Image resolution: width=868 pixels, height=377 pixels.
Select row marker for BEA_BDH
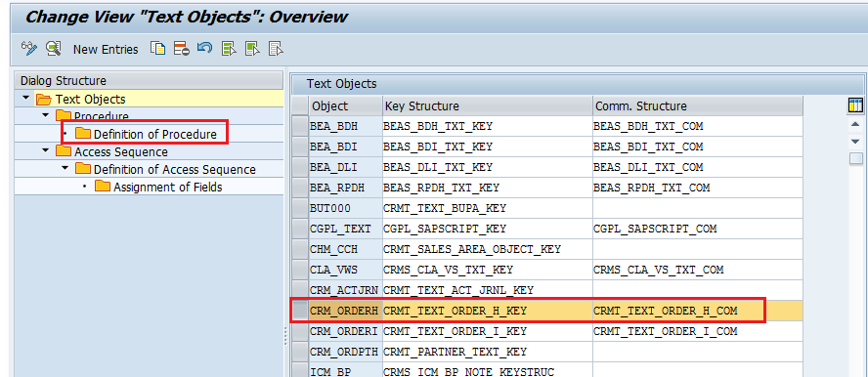[300, 126]
